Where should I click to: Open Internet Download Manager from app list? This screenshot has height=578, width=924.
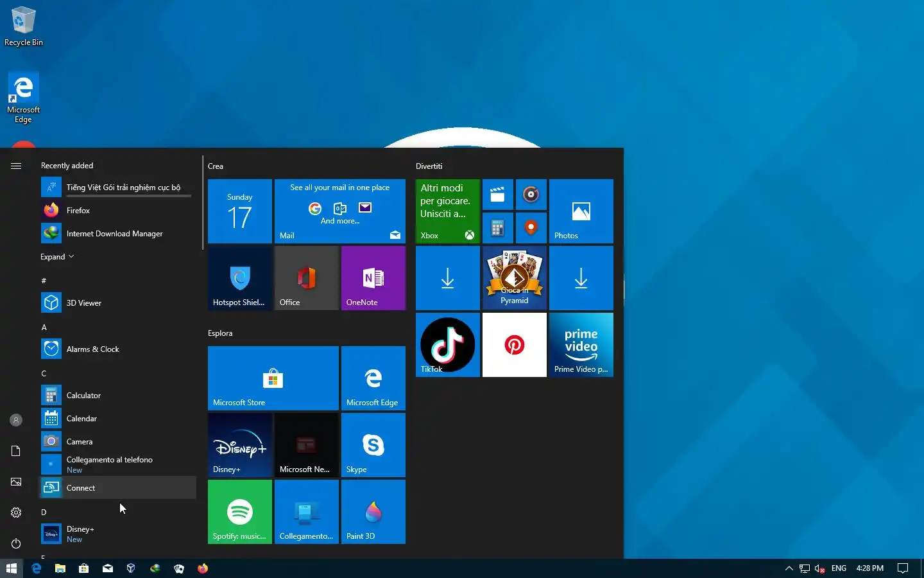[x=118, y=234]
